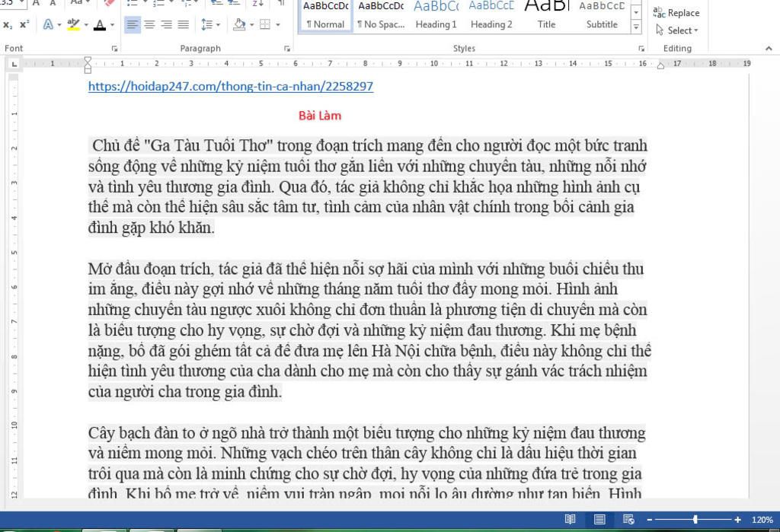Viewport: 780px width, 532px height.
Task: Expand the Styles gallery more arrow
Action: coord(636,27)
